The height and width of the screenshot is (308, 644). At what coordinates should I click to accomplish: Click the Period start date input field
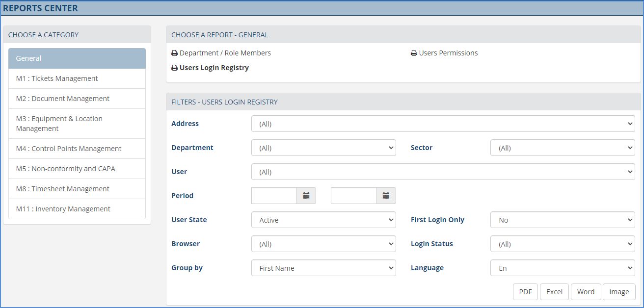pos(274,196)
